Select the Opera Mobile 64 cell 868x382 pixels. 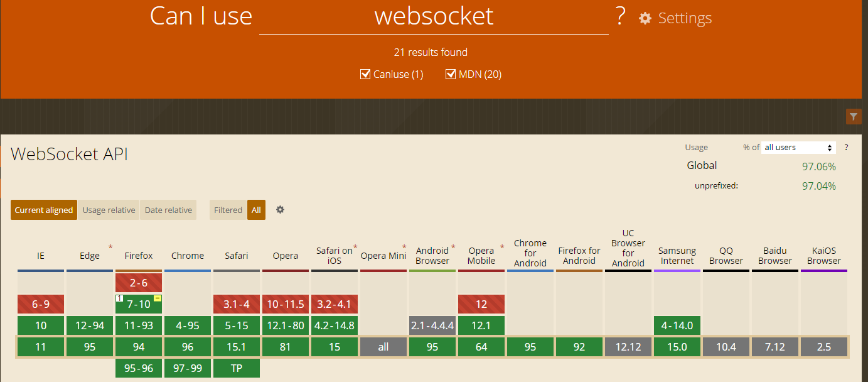pos(481,347)
